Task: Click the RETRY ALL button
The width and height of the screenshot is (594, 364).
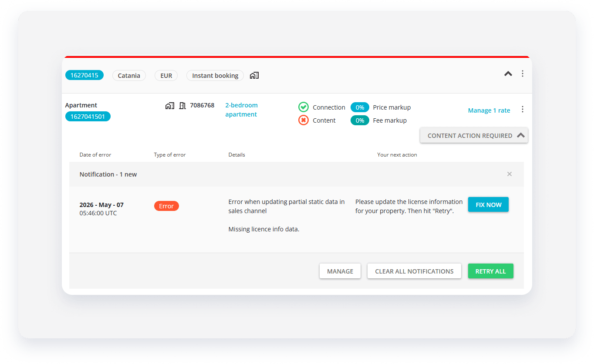Action: pos(490,271)
